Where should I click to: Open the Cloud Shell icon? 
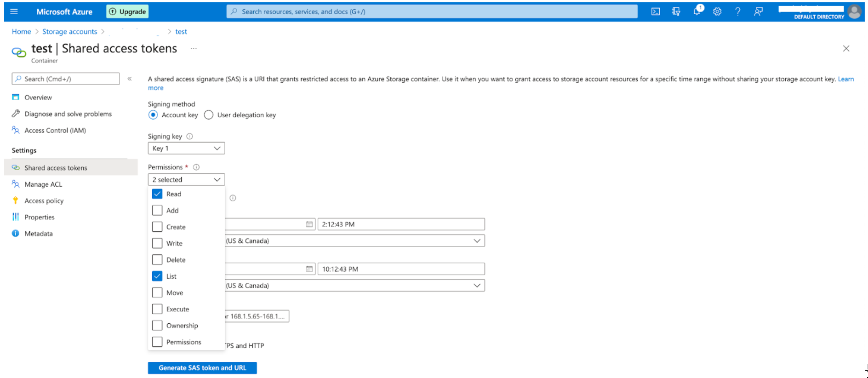point(656,12)
